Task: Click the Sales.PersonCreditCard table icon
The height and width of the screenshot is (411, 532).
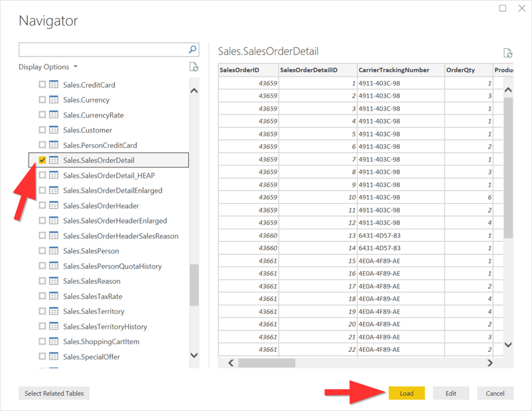Action: coord(54,145)
